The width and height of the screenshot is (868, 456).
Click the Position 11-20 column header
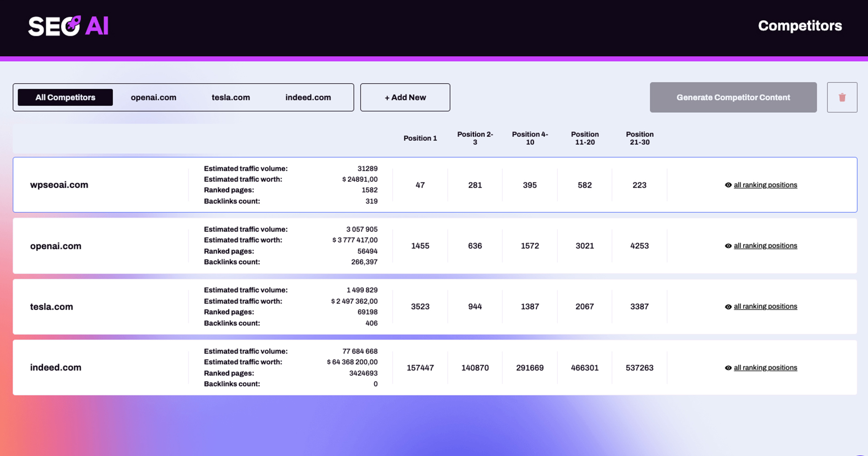pos(585,138)
